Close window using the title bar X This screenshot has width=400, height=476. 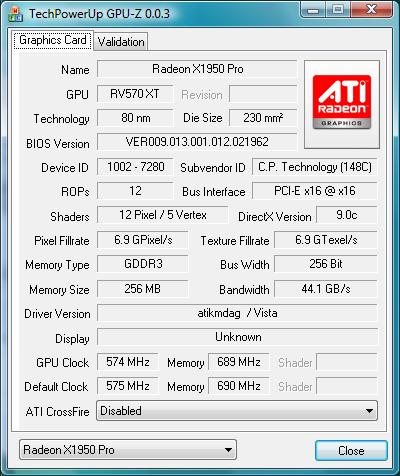click(371, 10)
